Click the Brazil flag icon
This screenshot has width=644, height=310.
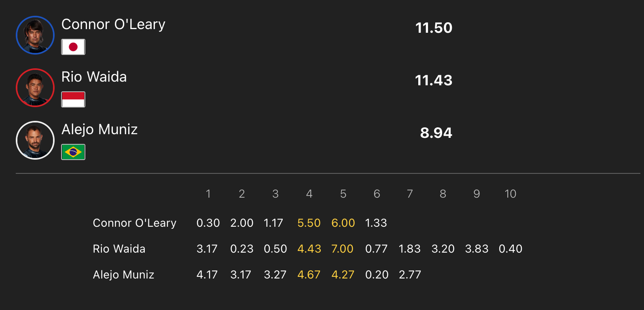click(x=73, y=152)
